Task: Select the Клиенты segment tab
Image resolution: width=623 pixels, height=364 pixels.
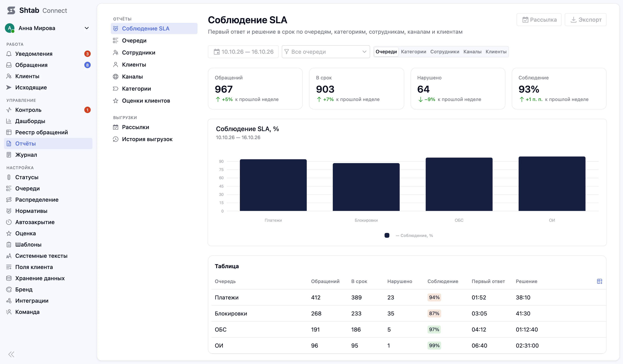Action: click(x=496, y=52)
